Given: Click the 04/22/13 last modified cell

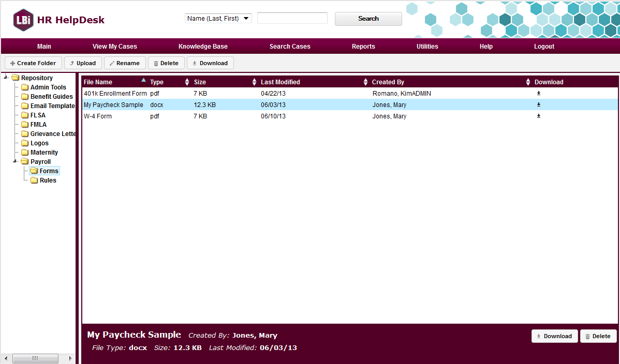Looking at the screenshot, I should (x=273, y=93).
